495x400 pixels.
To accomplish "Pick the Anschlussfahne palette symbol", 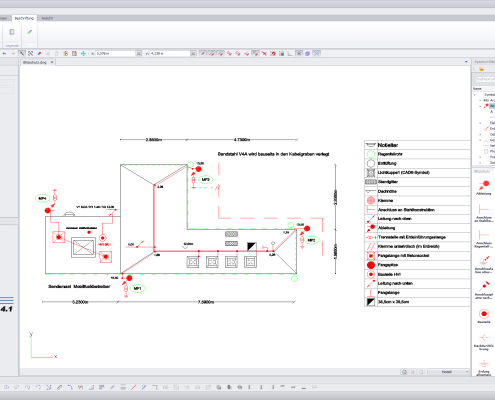I will coord(484,265).
